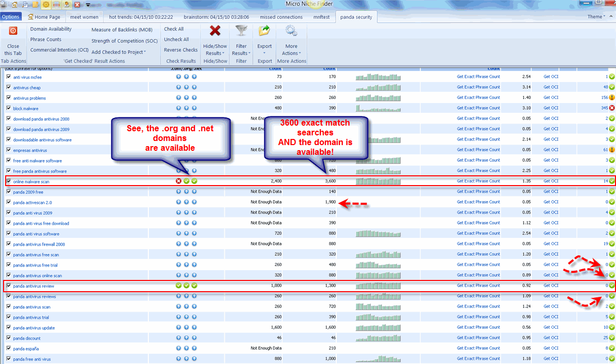
Task: Click the Close this Tab power icon
Action: click(13, 31)
